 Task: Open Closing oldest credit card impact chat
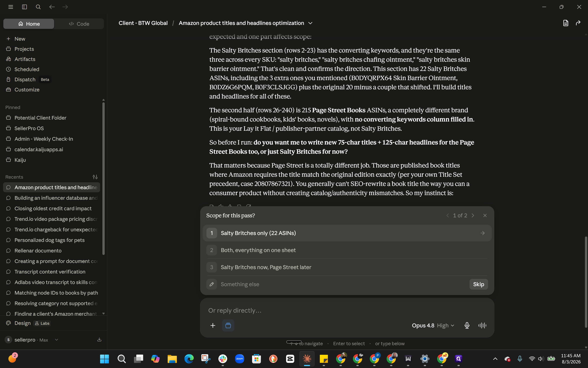[51, 209]
